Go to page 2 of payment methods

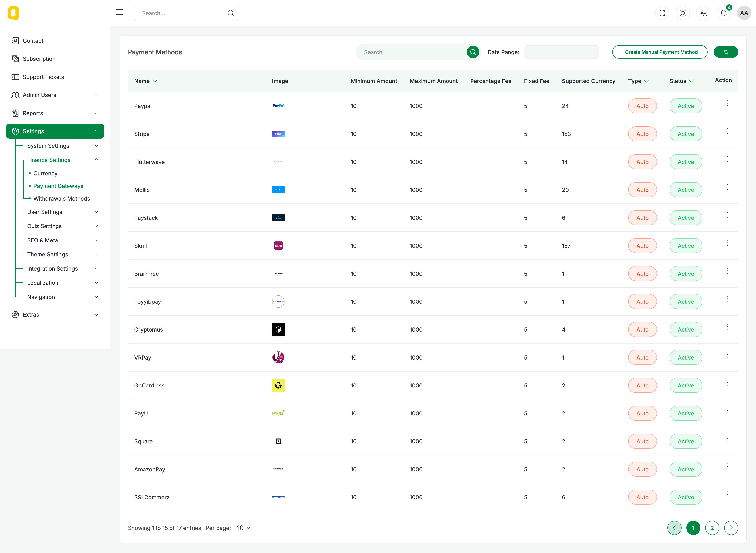click(x=712, y=528)
